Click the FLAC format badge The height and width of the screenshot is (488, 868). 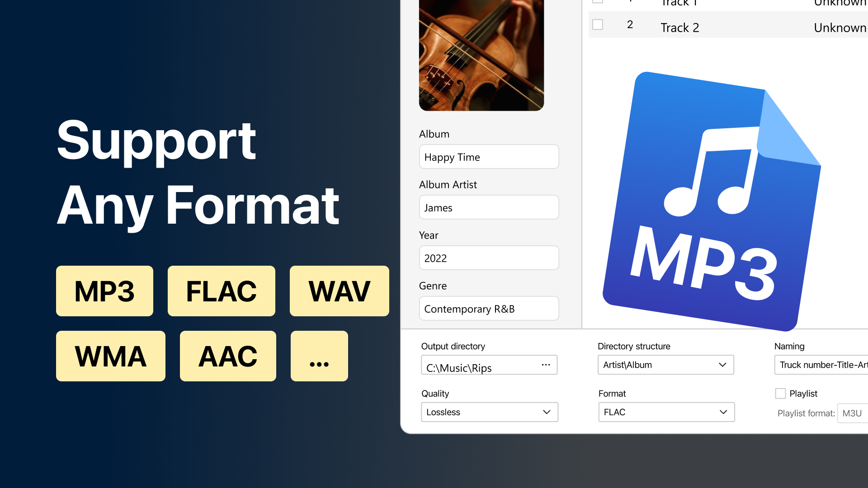(x=221, y=291)
